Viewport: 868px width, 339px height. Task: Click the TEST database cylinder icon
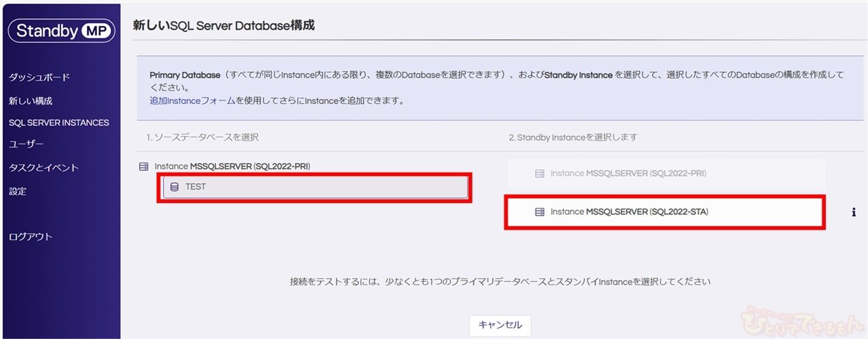(175, 187)
